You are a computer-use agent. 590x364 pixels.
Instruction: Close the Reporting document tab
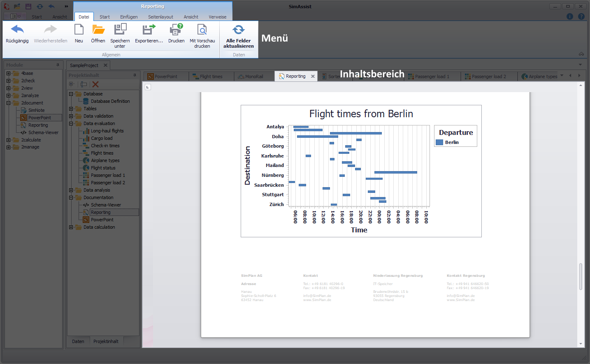coord(313,76)
